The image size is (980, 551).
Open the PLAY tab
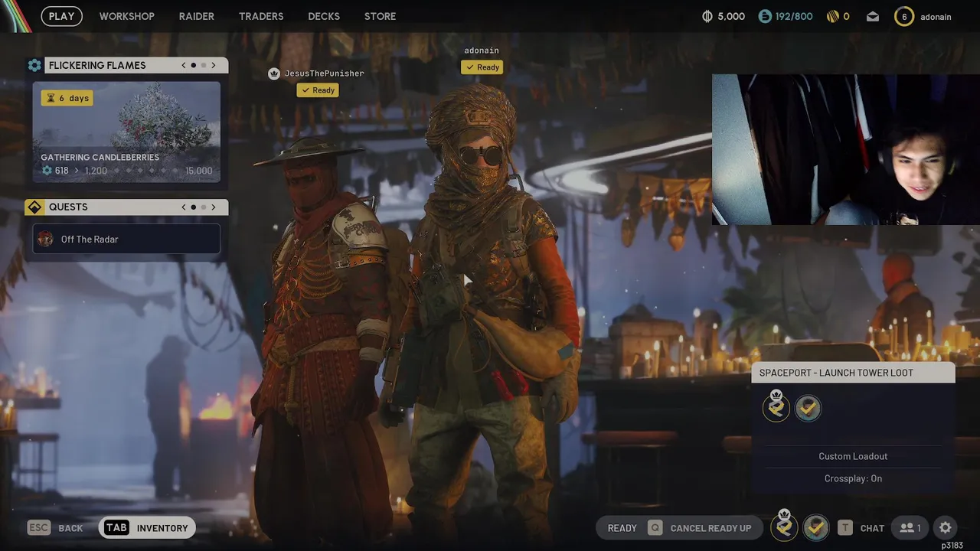tap(61, 16)
